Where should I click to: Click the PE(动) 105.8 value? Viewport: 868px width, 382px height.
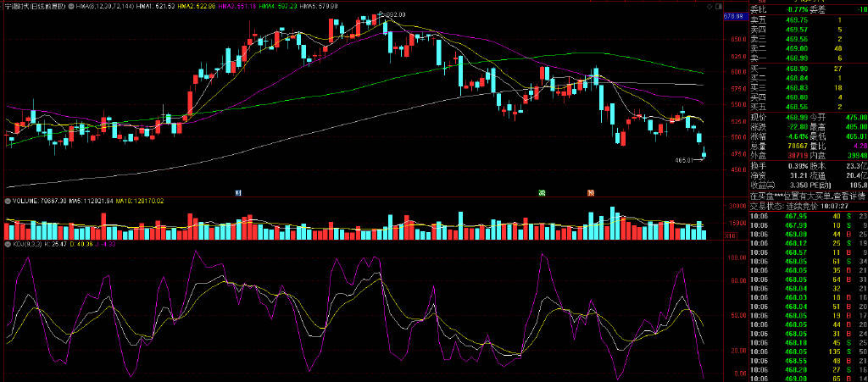tap(858, 185)
